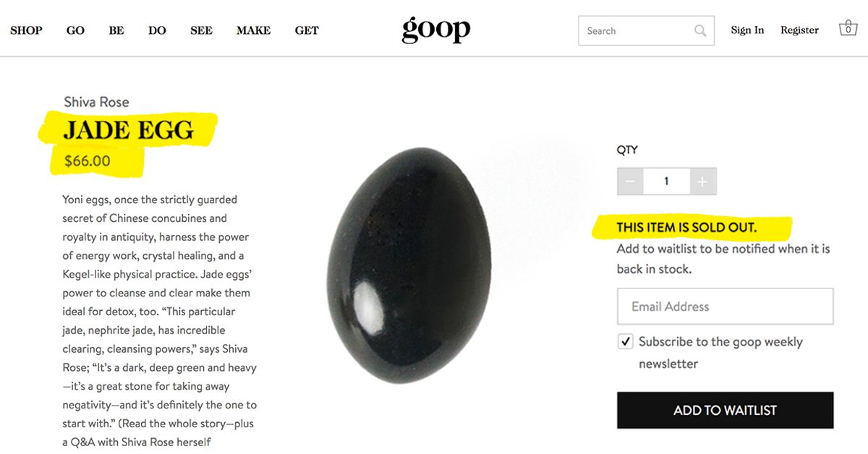Screen dimensions: 868x454
Task: Click into the Search text box
Action: point(635,30)
